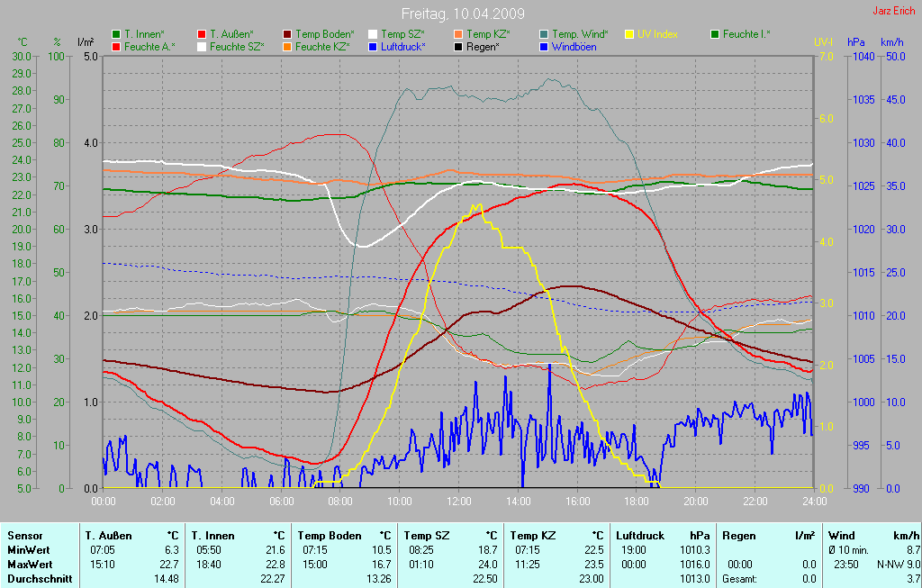This screenshot has height=588, width=922.
Task: Click the red T. Außen legend swatch
Action: tap(202, 34)
